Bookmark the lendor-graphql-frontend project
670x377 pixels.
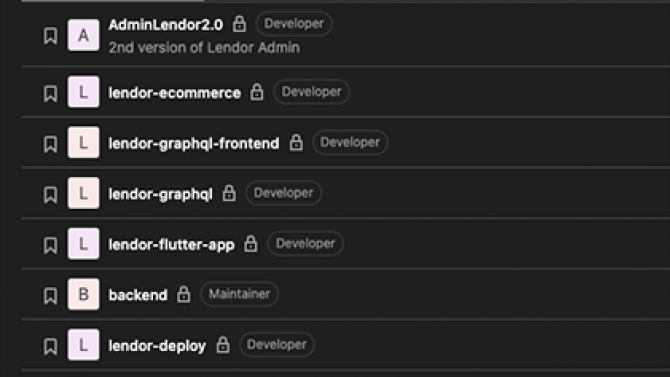50,144
